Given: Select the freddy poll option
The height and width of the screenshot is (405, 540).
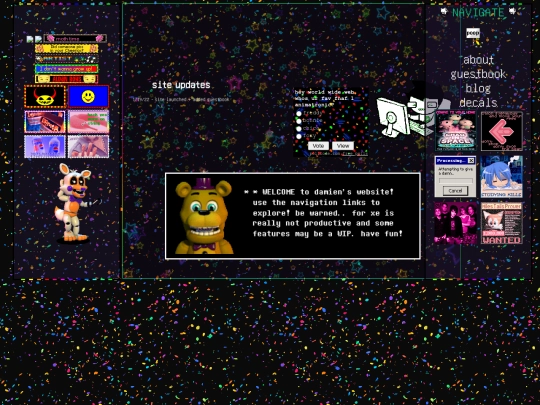Looking at the screenshot, I should (299, 113).
